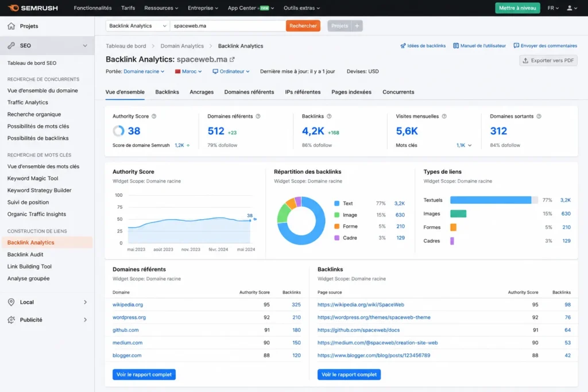The width and height of the screenshot is (588, 392).
Task: Expand the Outils extras menu
Action: click(302, 8)
